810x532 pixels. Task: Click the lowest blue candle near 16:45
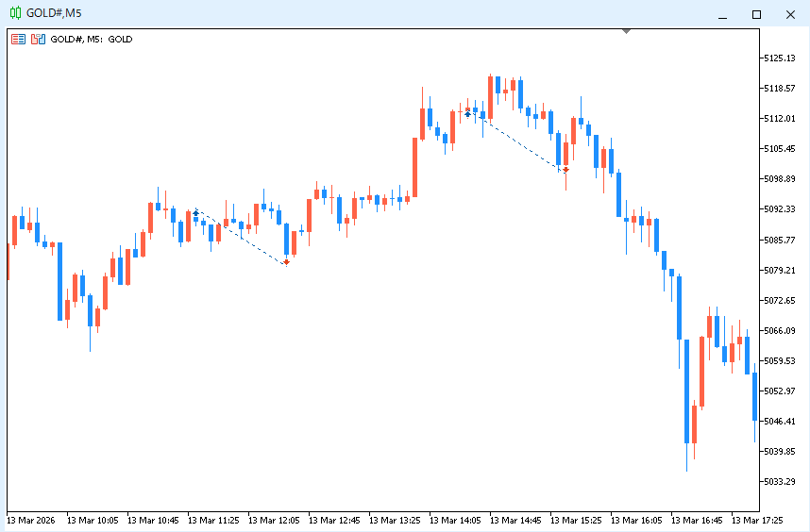(x=686, y=391)
